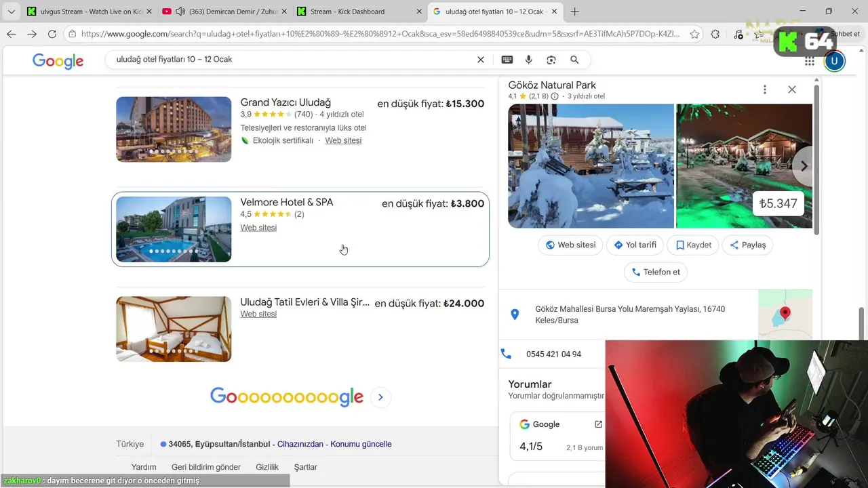868x488 pixels.
Task: Open the media control music icon
Action: (x=738, y=34)
